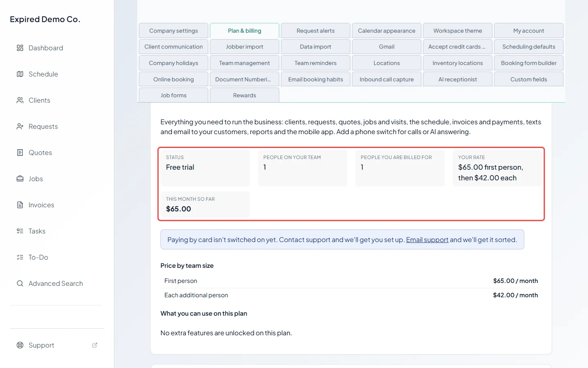The height and width of the screenshot is (368, 588).
Task: Click the Expired Demo Co. company name
Action: coord(45,19)
